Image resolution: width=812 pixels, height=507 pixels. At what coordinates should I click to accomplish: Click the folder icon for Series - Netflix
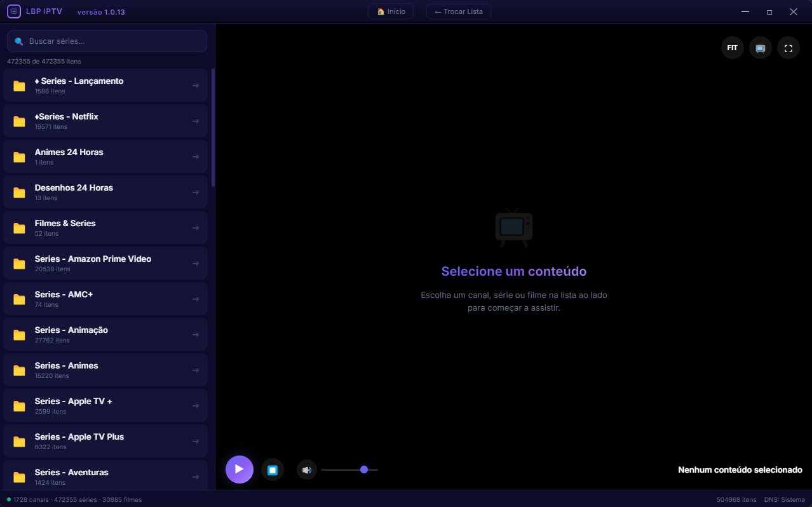coord(20,121)
